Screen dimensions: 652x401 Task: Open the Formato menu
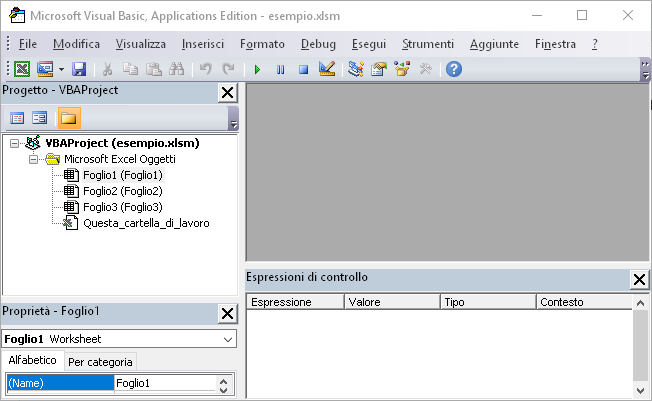pyautogui.click(x=262, y=44)
